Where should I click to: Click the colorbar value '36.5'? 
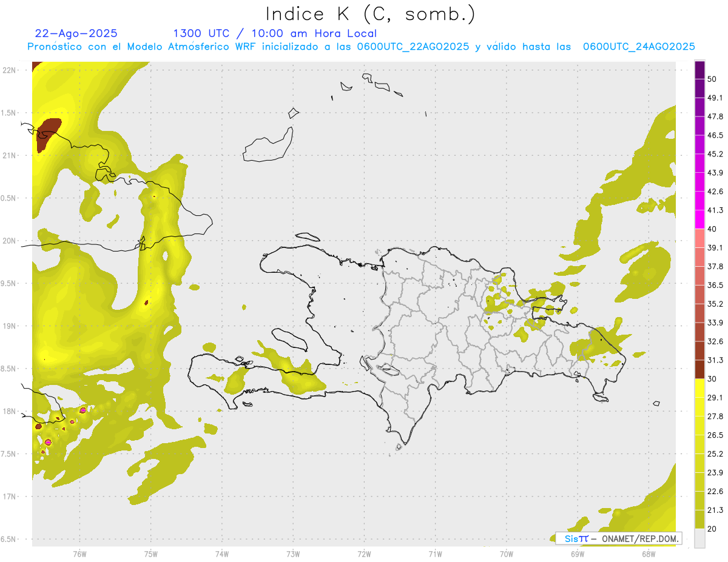coord(715,285)
